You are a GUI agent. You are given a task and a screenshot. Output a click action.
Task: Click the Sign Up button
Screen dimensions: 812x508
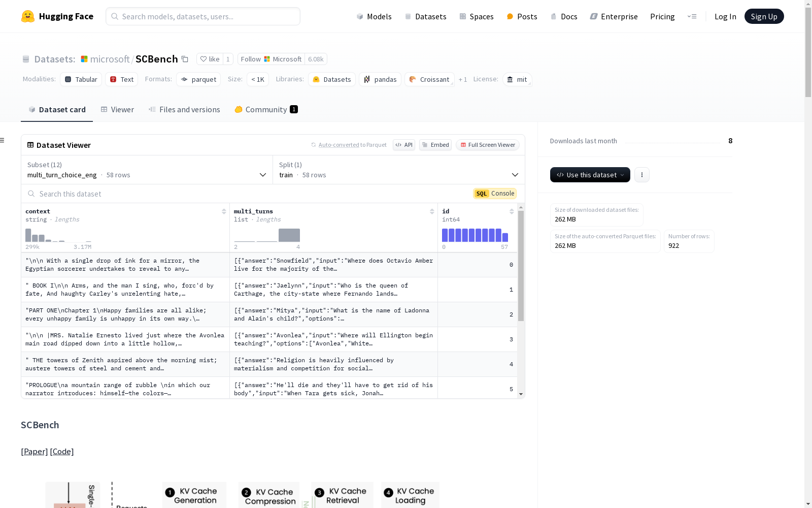[764, 16]
